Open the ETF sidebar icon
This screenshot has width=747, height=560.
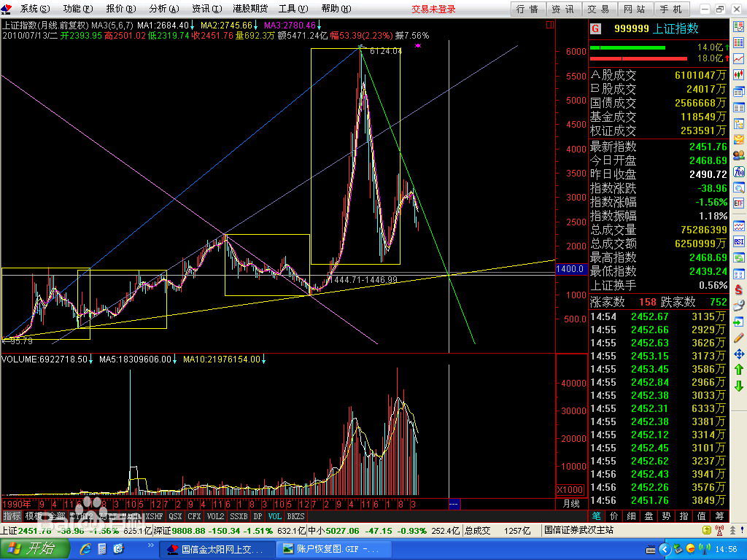coord(739,204)
